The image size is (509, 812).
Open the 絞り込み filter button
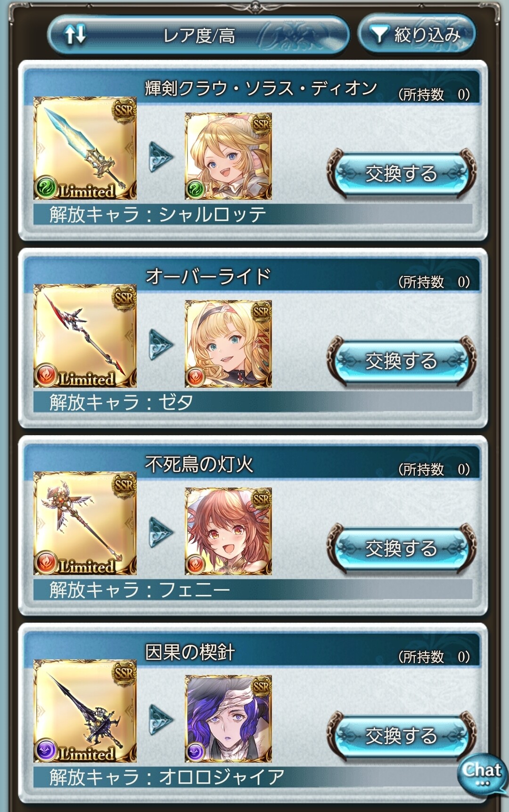pos(417,34)
